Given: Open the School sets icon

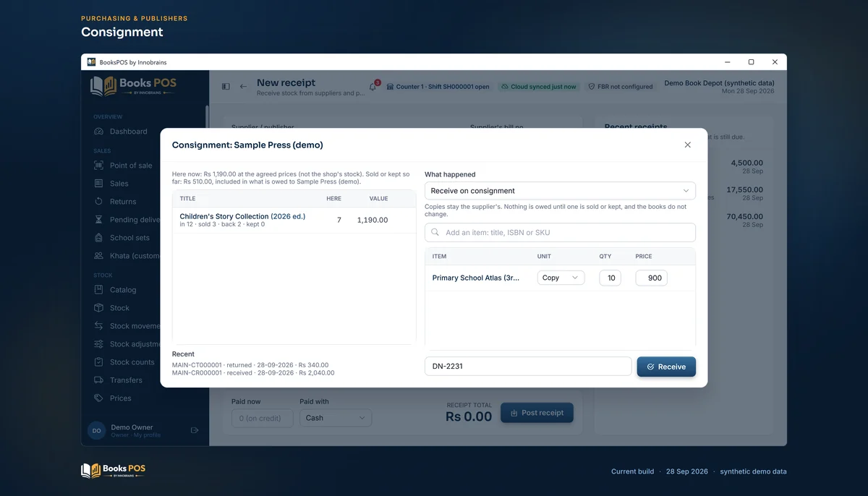Looking at the screenshot, I should [x=98, y=238].
